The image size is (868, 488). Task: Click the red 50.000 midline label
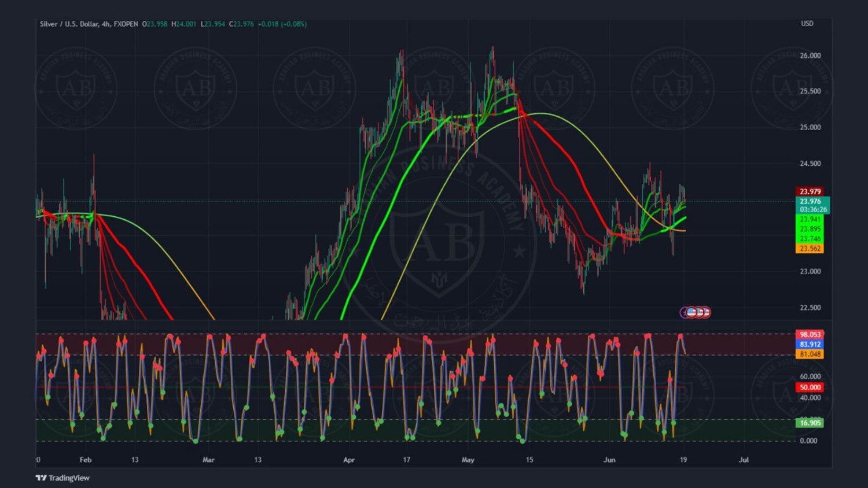point(810,387)
